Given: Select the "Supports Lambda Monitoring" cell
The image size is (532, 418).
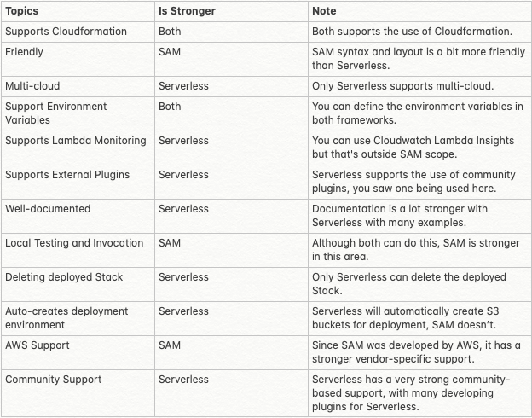Looking at the screenshot, I should (x=76, y=141).
